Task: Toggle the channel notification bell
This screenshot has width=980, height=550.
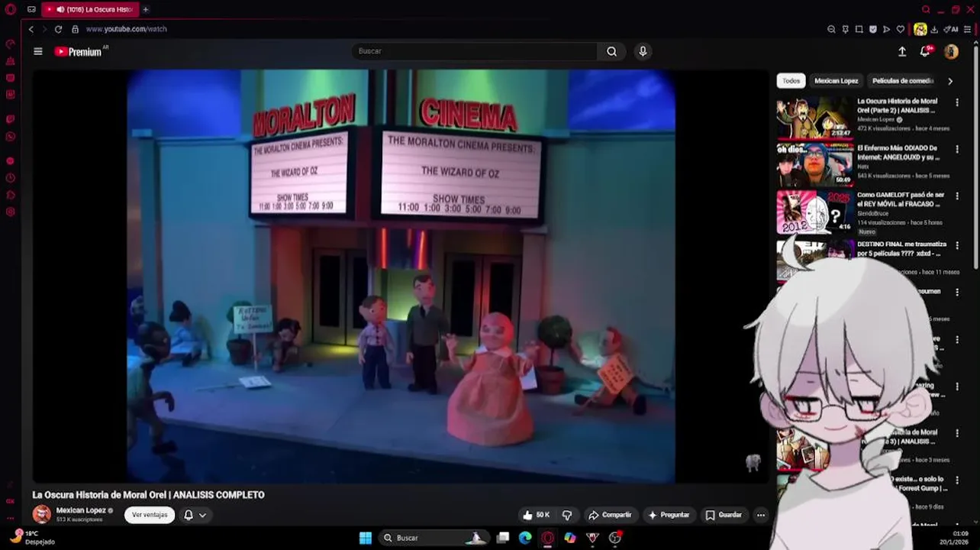Action: pos(189,515)
